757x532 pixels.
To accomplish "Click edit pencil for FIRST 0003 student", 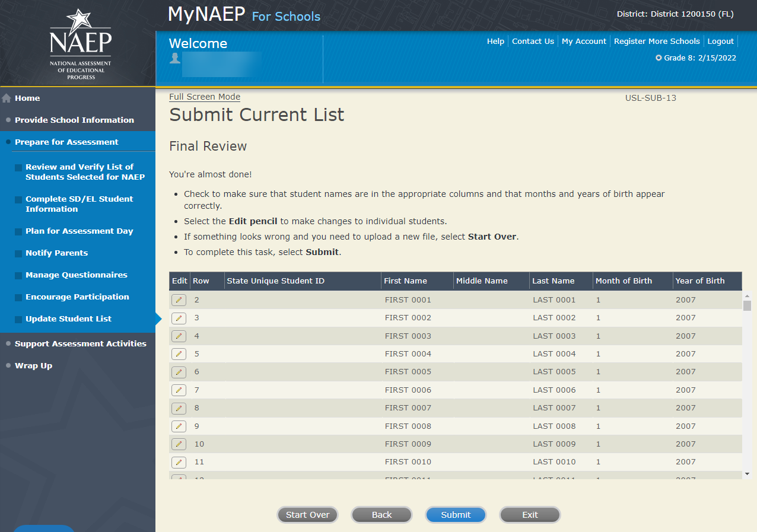I will coord(179,336).
